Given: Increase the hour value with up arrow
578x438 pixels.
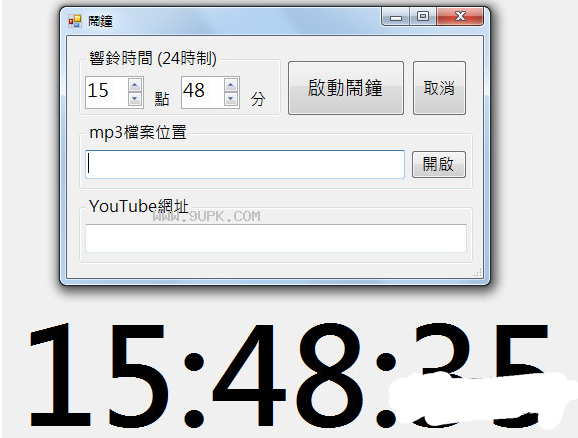Looking at the screenshot, I should [135, 85].
